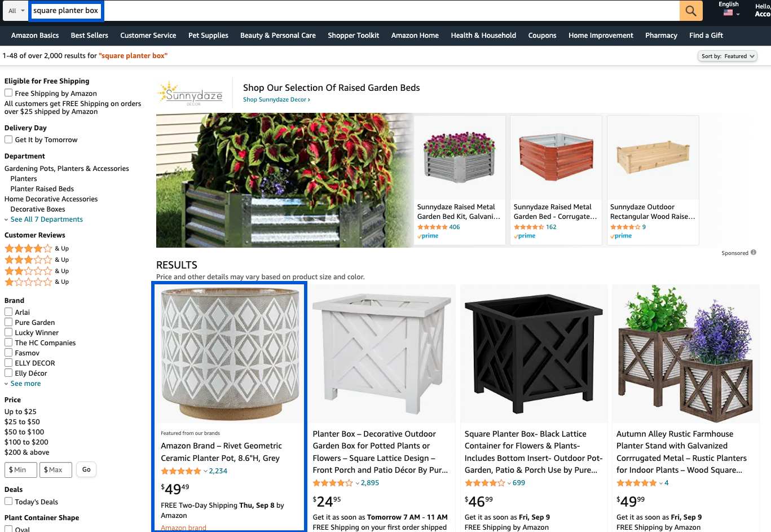Image resolution: width=771 pixels, height=532 pixels.
Task: Click the Sponsored info icon
Action: pos(754,253)
